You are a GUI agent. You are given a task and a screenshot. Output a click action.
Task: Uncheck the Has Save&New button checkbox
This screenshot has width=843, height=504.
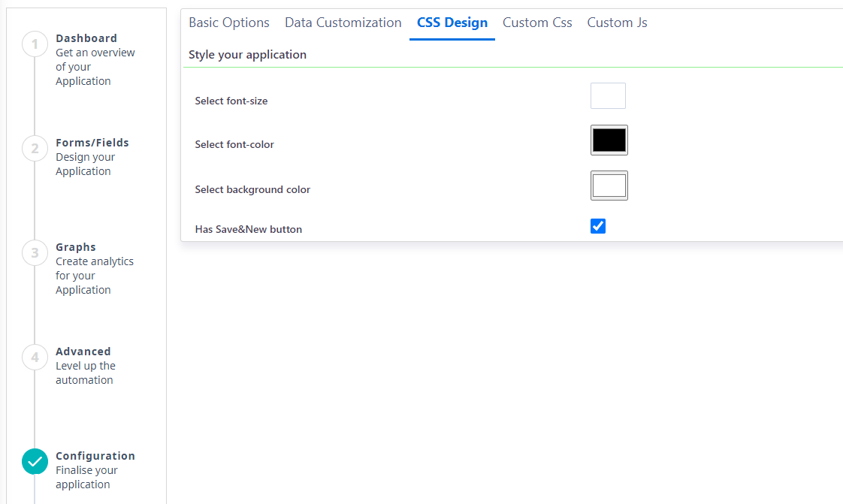tap(598, 226)
